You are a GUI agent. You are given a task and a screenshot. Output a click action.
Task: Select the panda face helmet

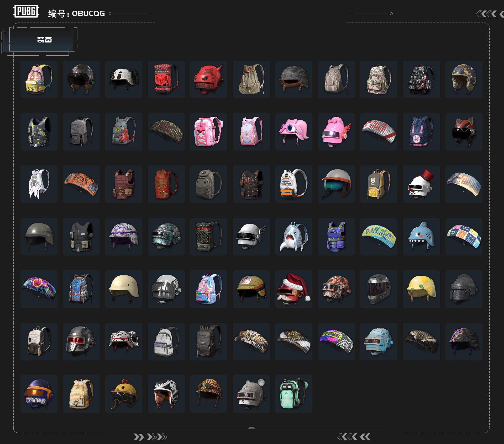(x=124, y=79)
